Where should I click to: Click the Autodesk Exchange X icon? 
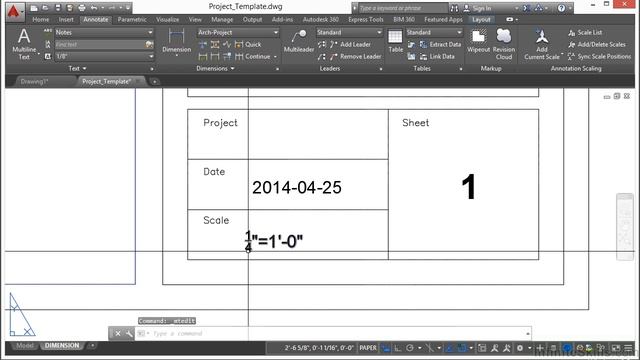(527, 8)
